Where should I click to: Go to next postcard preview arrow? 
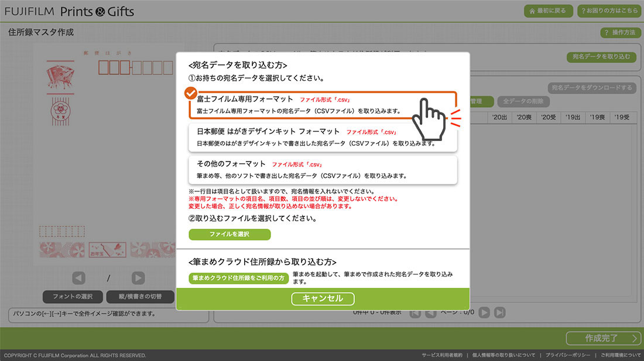(x=138, y=278)
